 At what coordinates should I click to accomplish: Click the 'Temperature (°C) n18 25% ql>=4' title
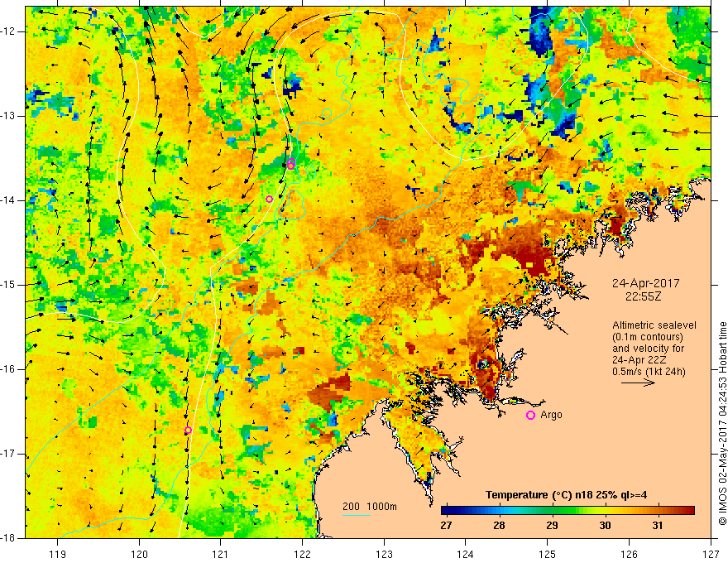pos(566,495)
